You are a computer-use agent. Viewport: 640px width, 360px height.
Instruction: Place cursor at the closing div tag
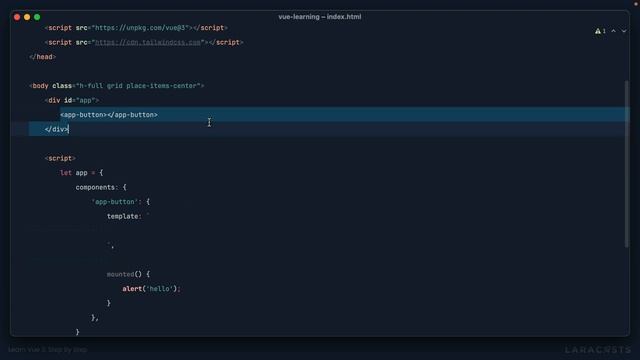56,129
